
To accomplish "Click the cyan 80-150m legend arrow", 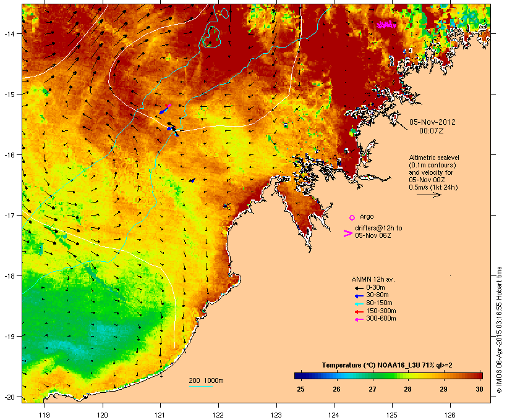I will point(359,304).
